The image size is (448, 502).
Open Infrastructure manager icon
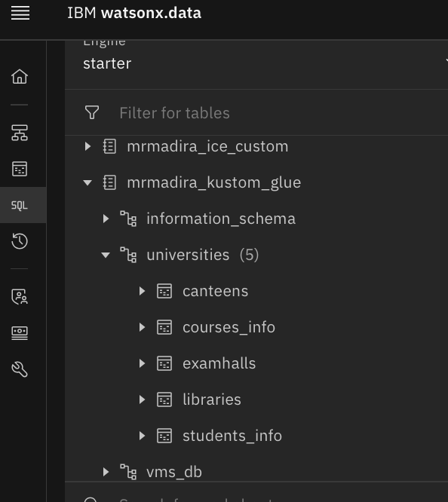[20, 133]
